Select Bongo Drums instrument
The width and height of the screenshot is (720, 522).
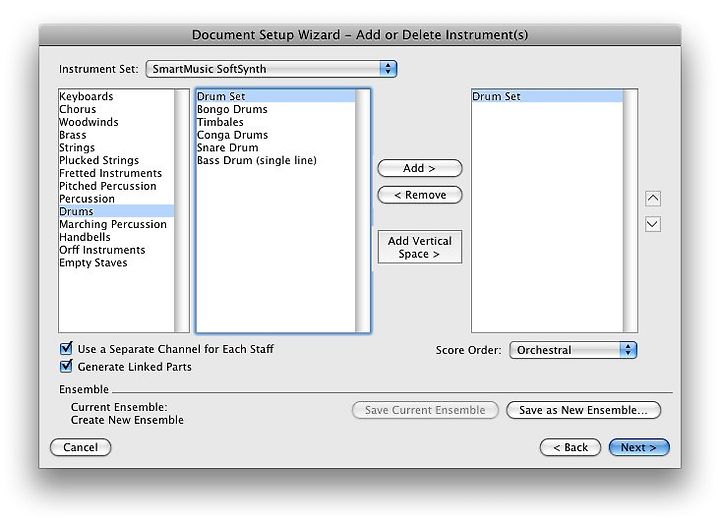tap(276, 109)
